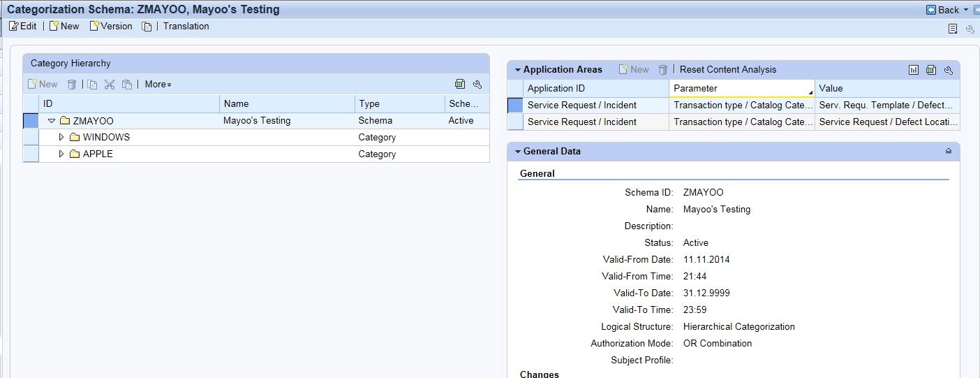Click the Value column header
Screen dimensions: 980x378
886,88
